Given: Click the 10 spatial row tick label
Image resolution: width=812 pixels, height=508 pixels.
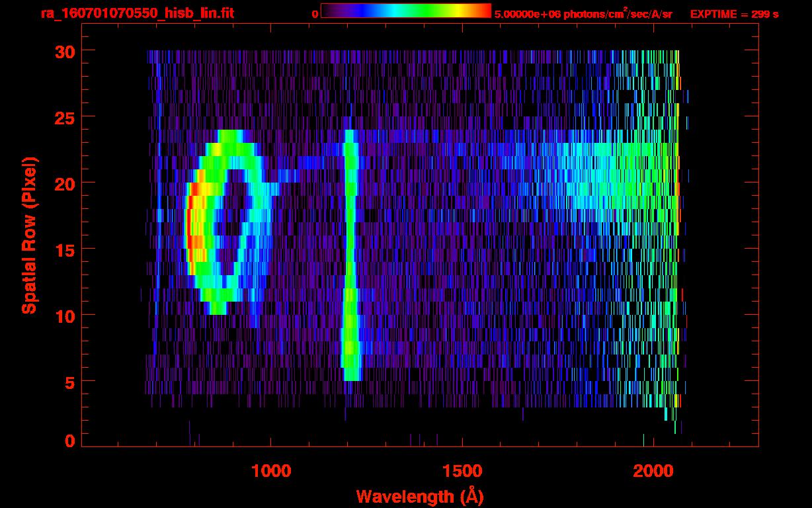Looking at the screenshot, I should click(x=63, y=316).
